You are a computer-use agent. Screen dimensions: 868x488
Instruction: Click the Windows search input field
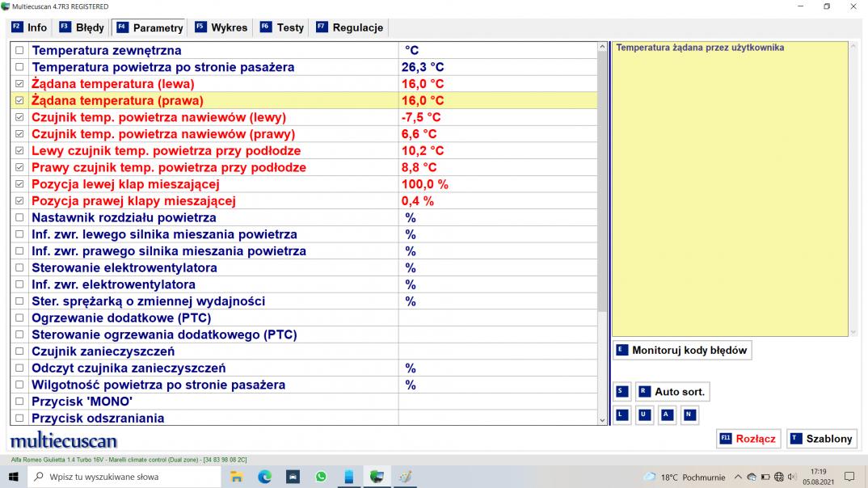pyautogui.click(x=121, y=477)
